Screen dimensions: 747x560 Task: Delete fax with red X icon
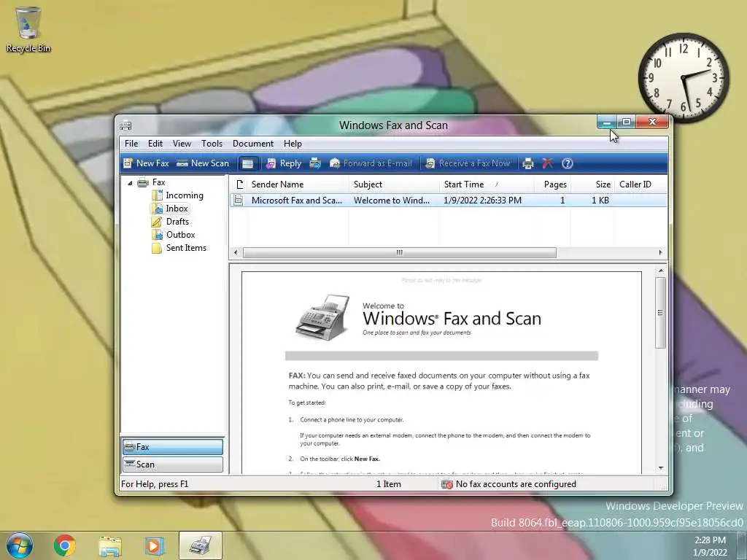pyautogui.click(x=547, y=163)
